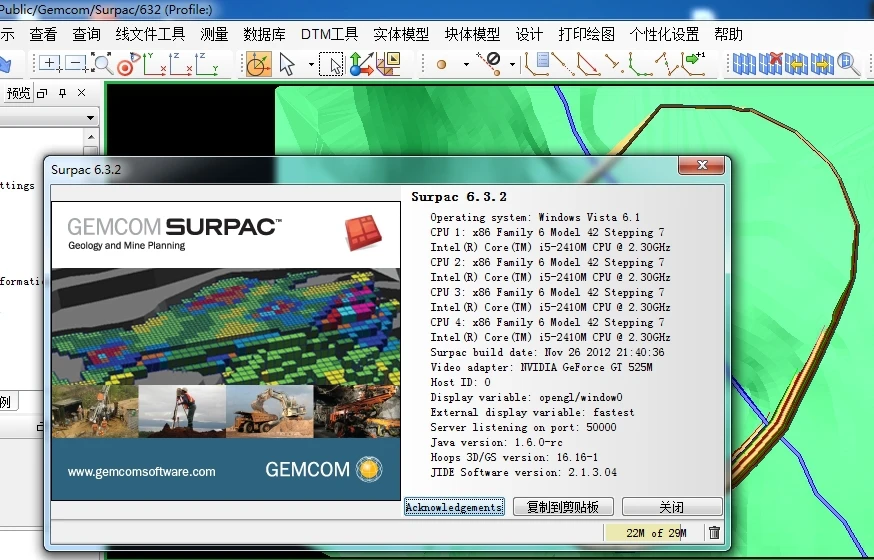Click the green nodes string icon
Image resolution: width=874 pixels, height=560 pixels.
(640, 65)
